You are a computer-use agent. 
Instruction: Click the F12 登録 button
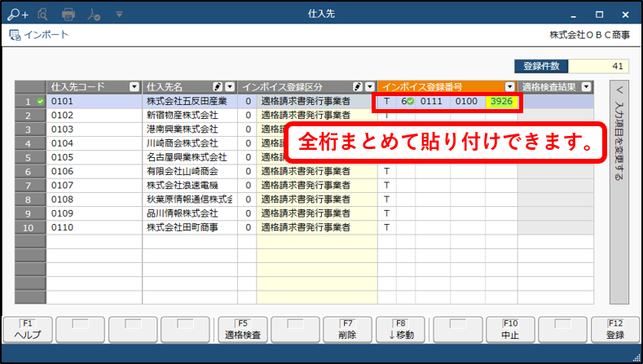pos(615,330)
